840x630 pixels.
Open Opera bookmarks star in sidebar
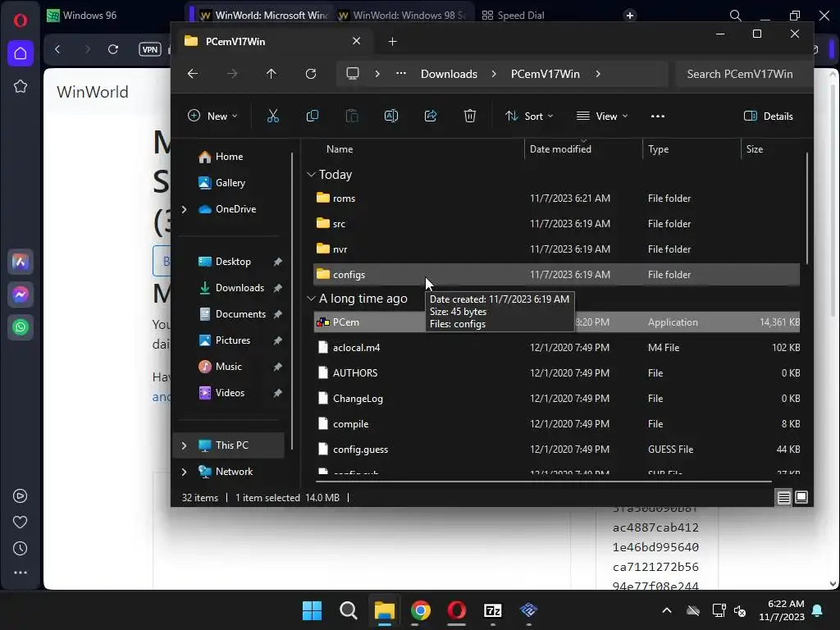point(21,86)
